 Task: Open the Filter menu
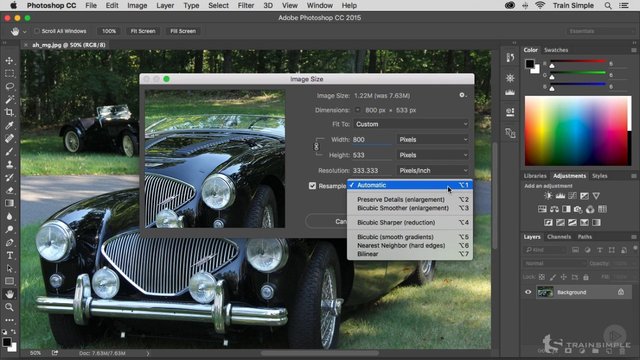click(x=246, y=6)
